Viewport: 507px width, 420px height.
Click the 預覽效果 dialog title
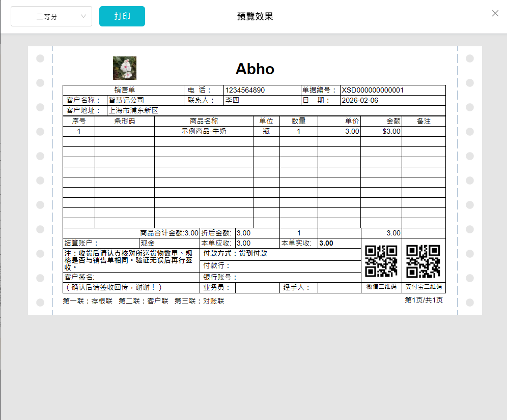click(255, 16)
